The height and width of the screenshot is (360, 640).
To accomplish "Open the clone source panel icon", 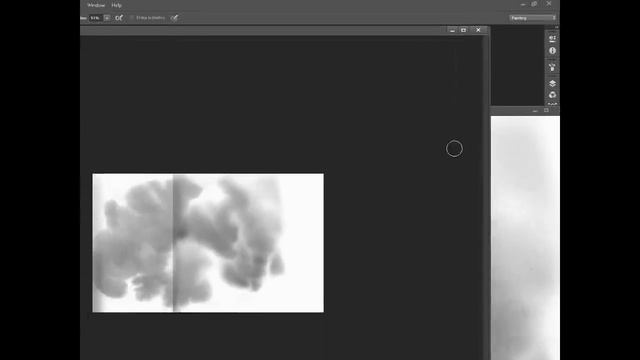I will [552, 67].
